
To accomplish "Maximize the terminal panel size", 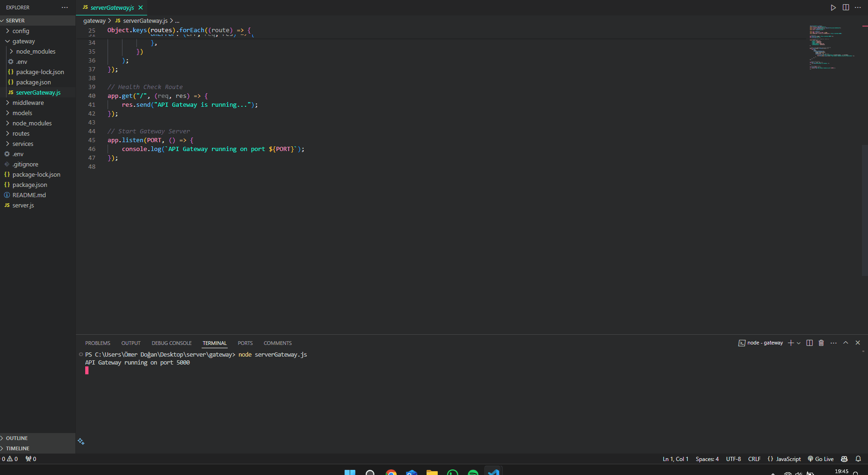I will (x=846, y=343).
